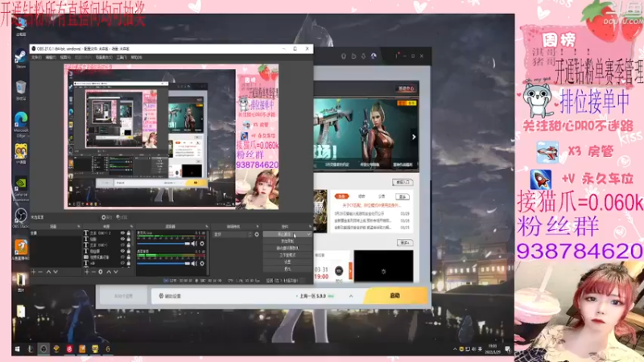Pop out the Sources dock with its header icon
Image resolution: width=644 pixels, height=362 pixels.
[131, 227]
